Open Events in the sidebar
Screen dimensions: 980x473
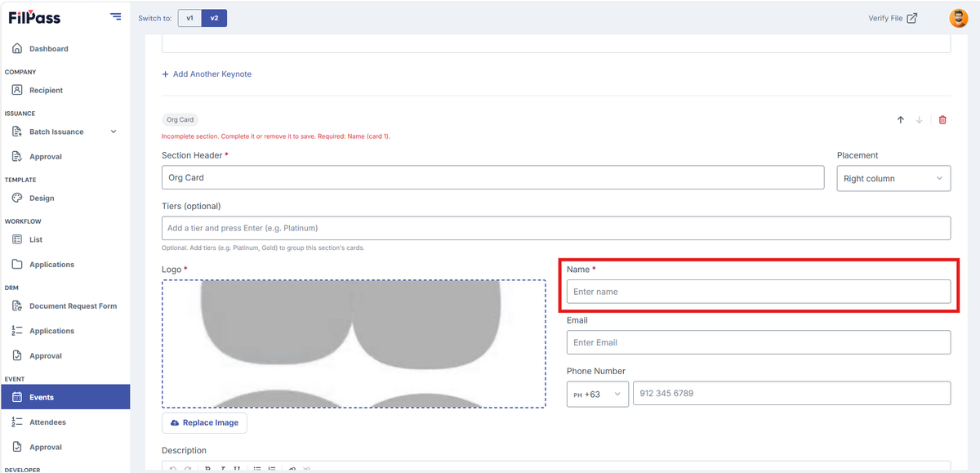(x=65, y=397)
